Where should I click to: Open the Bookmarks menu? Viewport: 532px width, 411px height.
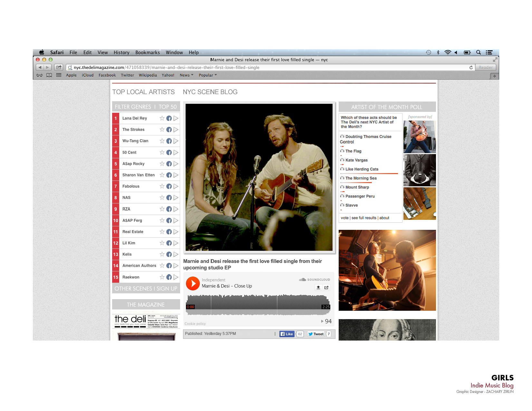pos(148,52)
